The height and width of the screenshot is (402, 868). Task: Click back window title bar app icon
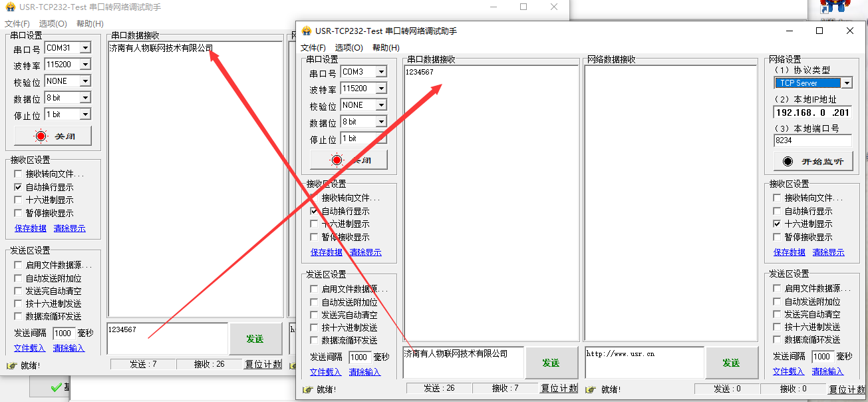(x=10, y=7)
